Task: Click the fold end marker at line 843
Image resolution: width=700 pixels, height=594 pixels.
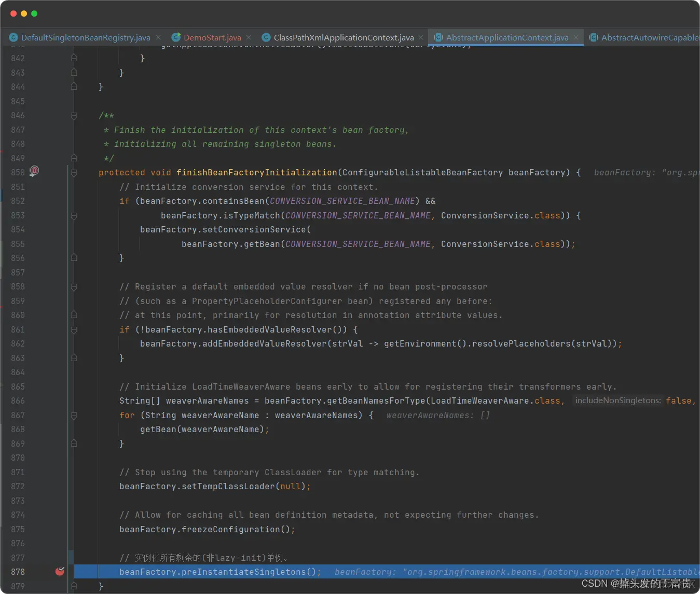Action: tap(74, 73)
